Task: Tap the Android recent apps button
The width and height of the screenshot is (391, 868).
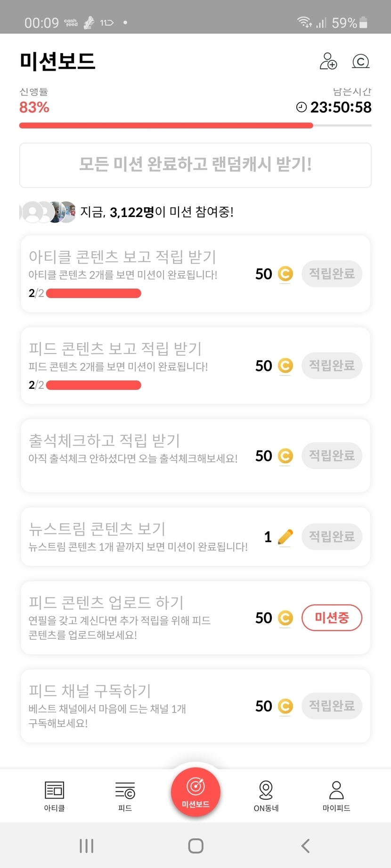Action: pyautogui.click(x=87, y=846)
